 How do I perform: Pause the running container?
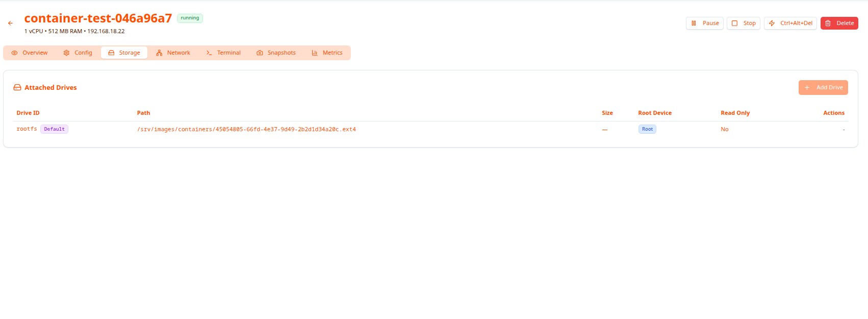704,23
